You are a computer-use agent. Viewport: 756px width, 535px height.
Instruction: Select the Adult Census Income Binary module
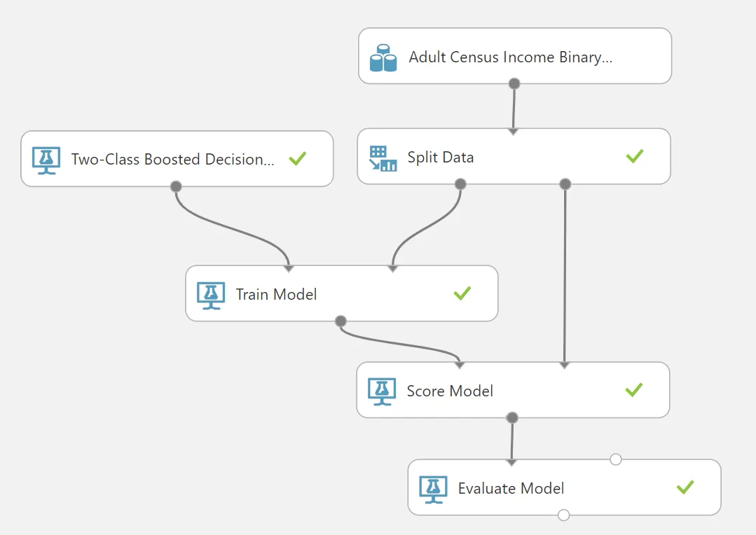point(515,56)
